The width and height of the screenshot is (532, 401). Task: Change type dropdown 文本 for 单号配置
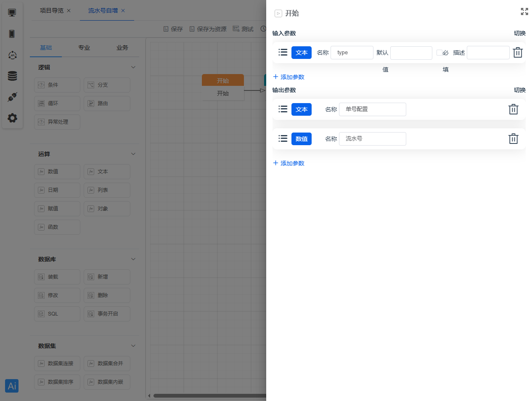[x=301, y=109]
